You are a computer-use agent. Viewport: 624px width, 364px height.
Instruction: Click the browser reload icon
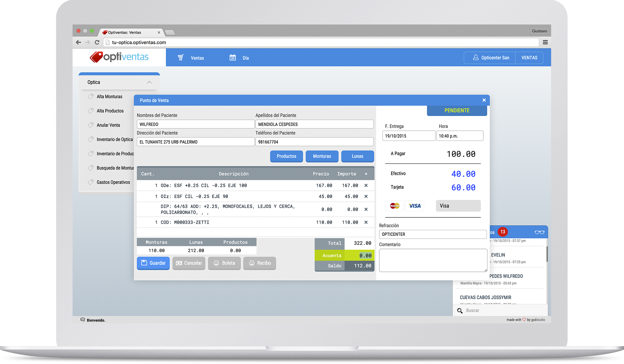click(97, 42)
